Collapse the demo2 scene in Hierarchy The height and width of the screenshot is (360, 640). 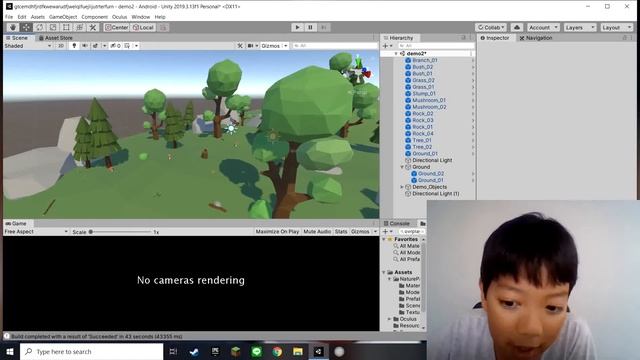[396, 53]
